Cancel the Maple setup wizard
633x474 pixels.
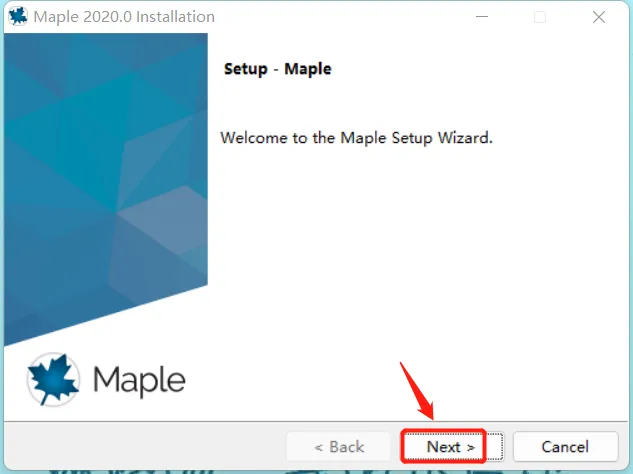click(x=565, y=447)
